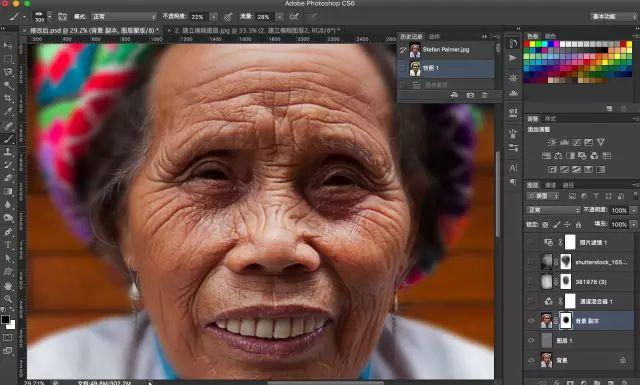
Task: Show the 通道混合器 1 layer
Action: (x=531, y=301)
